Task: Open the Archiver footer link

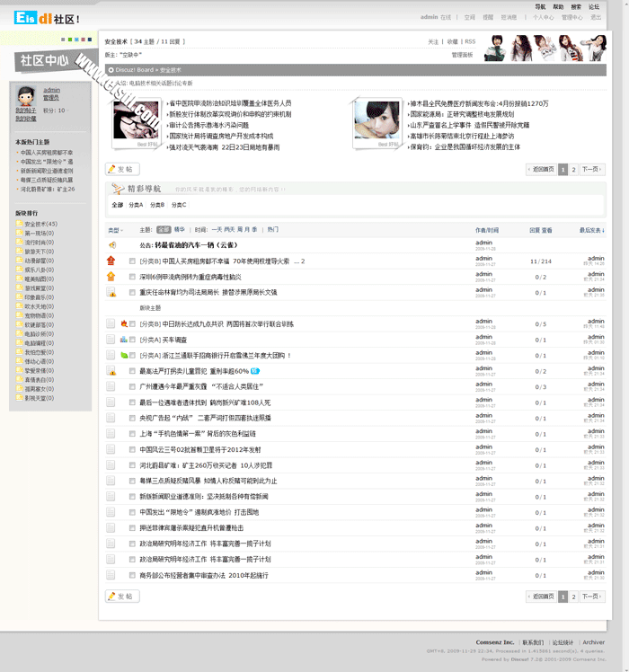Action: coord(593,642)
